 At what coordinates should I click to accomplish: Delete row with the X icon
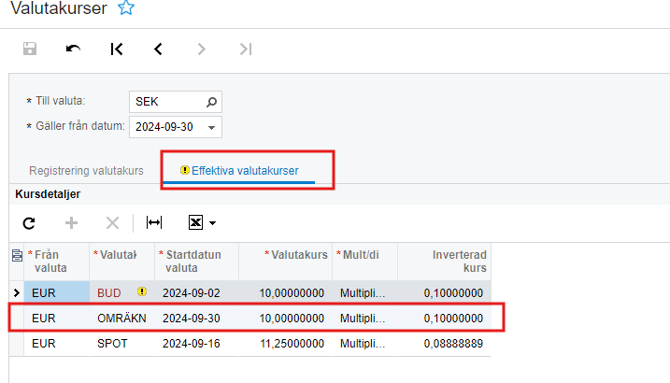[x=112, y=223]
